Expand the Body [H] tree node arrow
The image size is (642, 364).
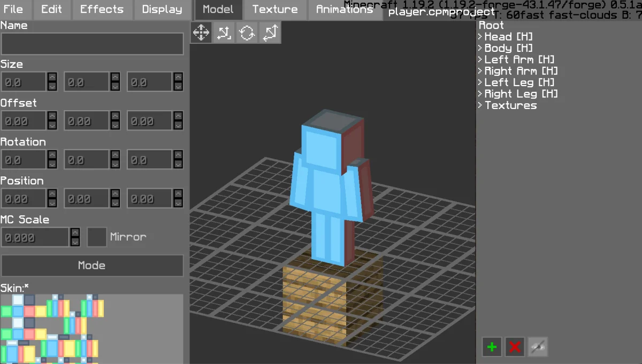point(480,48)
